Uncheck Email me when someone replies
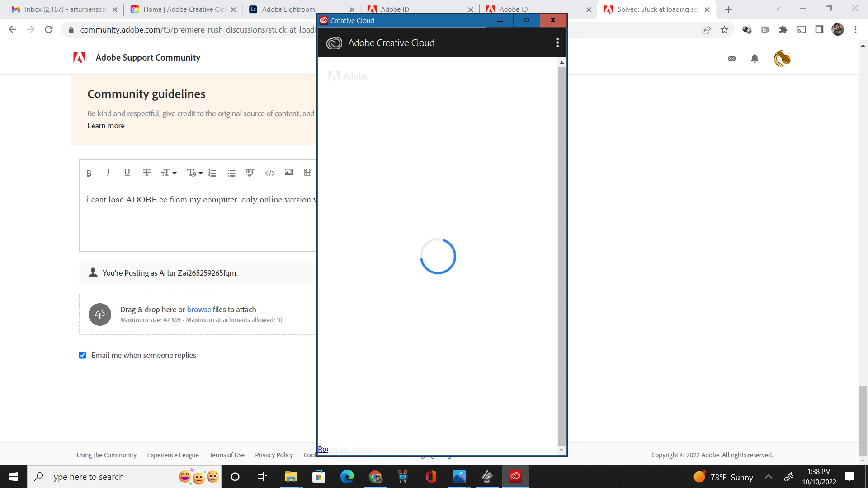The image size is (868, 488). (83, 355)
